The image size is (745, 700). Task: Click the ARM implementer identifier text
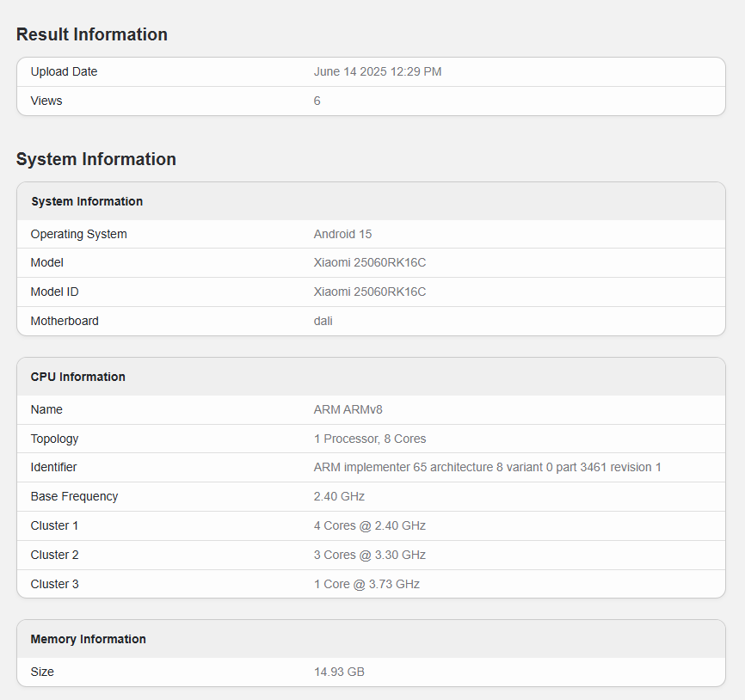pyautogui.click(x=487, y=468)
